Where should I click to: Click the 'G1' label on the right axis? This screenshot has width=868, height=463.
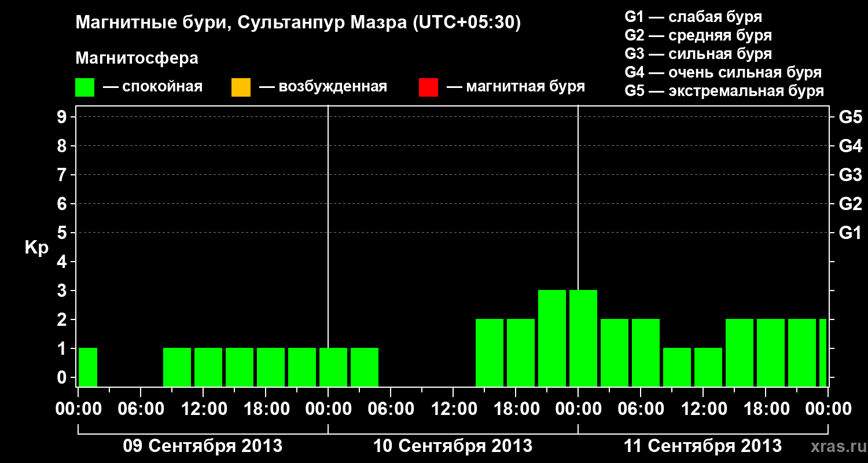[851, 233]
